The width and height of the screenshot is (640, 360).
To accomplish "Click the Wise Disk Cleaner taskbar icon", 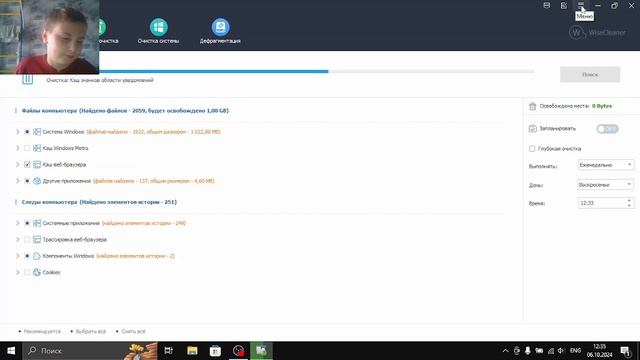I will pos(261,351).
